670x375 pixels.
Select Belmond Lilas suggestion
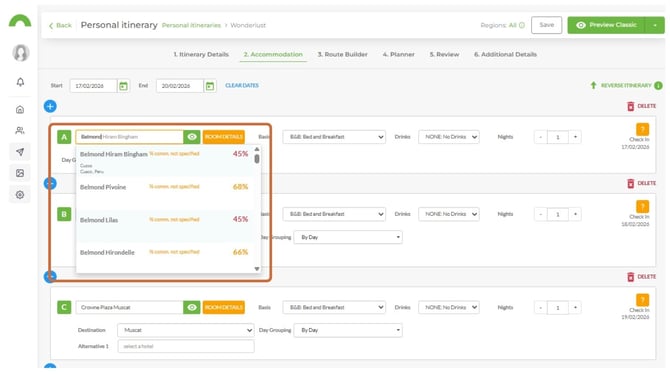click(x=164, y=226)
